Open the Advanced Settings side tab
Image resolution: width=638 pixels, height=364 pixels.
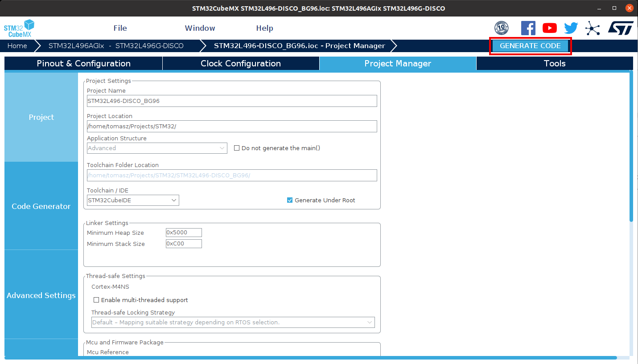41,295
